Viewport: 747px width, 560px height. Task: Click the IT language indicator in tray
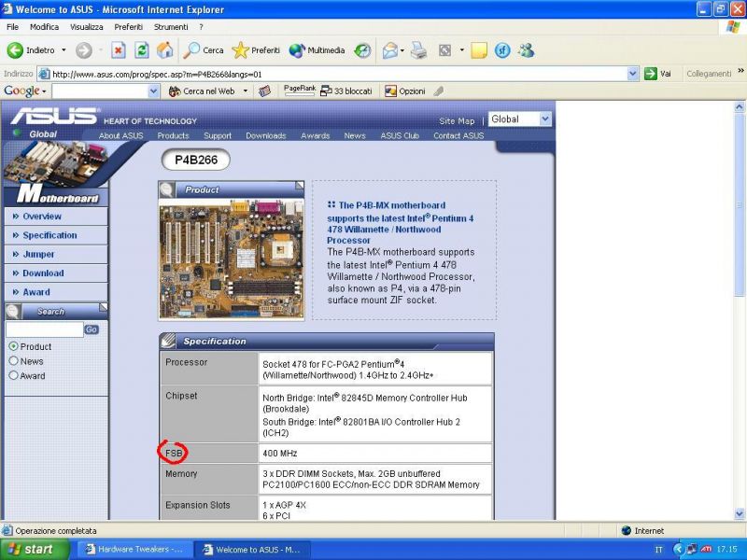coord(658,550)
